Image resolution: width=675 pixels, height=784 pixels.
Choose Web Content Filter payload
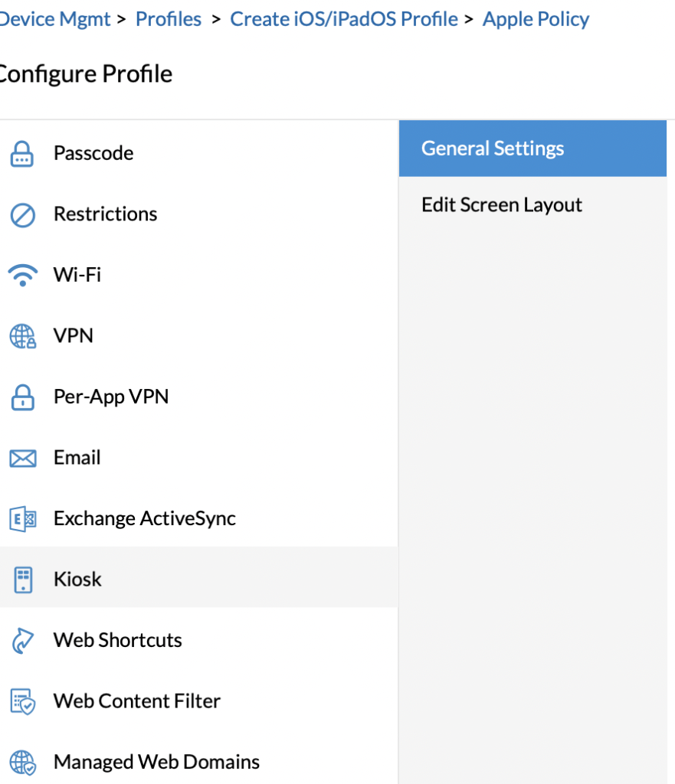point(137,701)
